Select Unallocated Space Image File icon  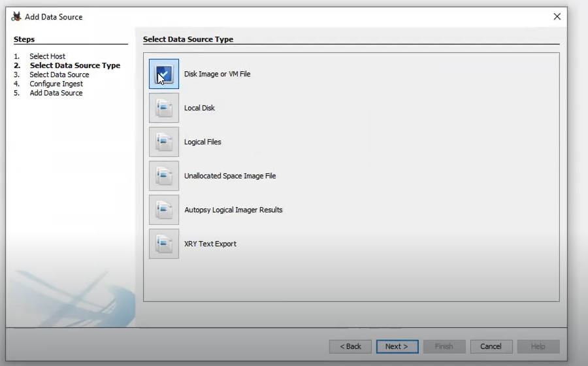coord(164,176)
